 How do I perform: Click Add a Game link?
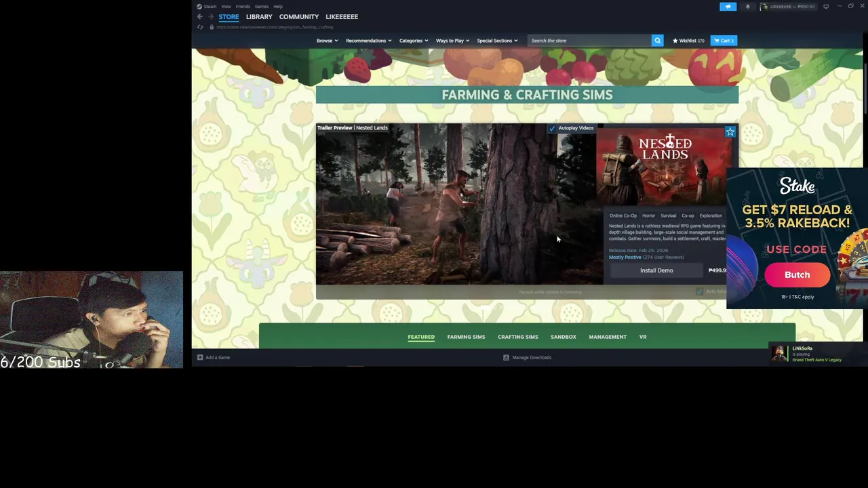tap(218, 357)
